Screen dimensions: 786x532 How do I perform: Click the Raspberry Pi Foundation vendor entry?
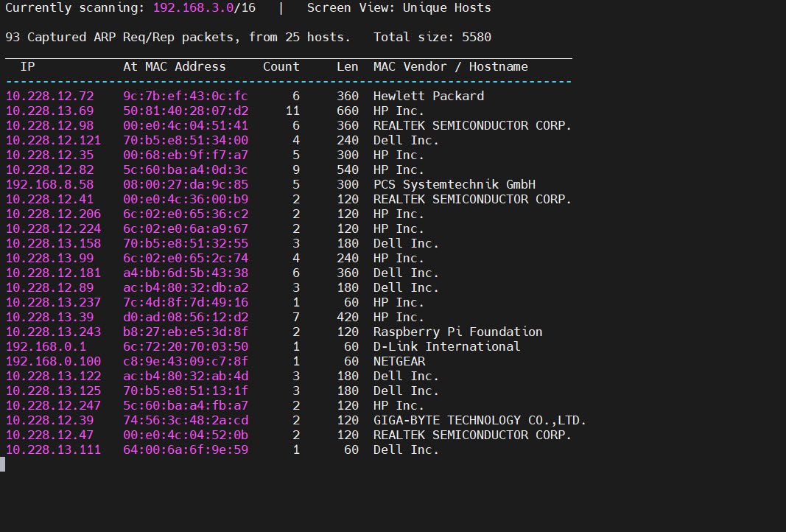click(x=457, y=332)
